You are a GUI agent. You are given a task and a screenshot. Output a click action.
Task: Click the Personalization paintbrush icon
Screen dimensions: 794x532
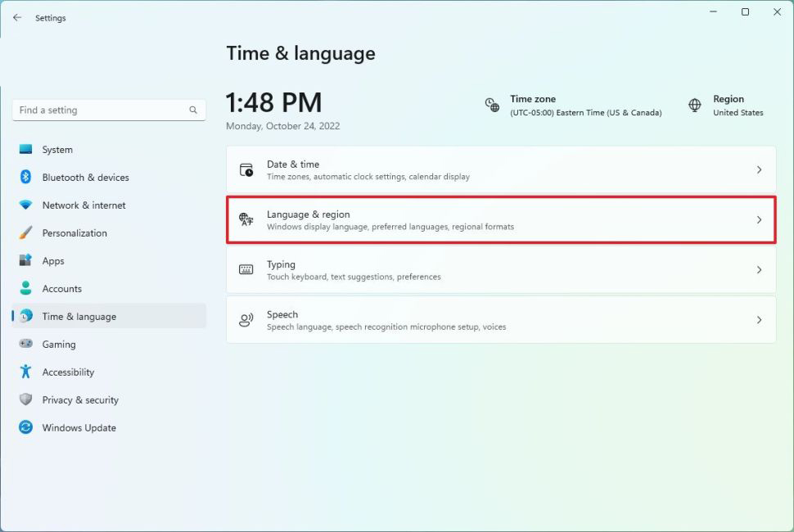coord(26,233)
